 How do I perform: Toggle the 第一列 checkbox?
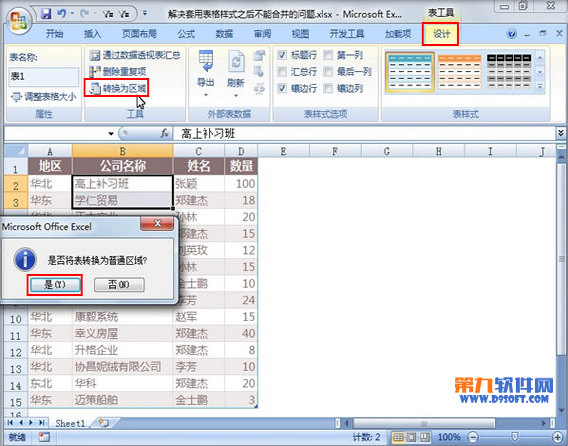click(x=328, y=55)
